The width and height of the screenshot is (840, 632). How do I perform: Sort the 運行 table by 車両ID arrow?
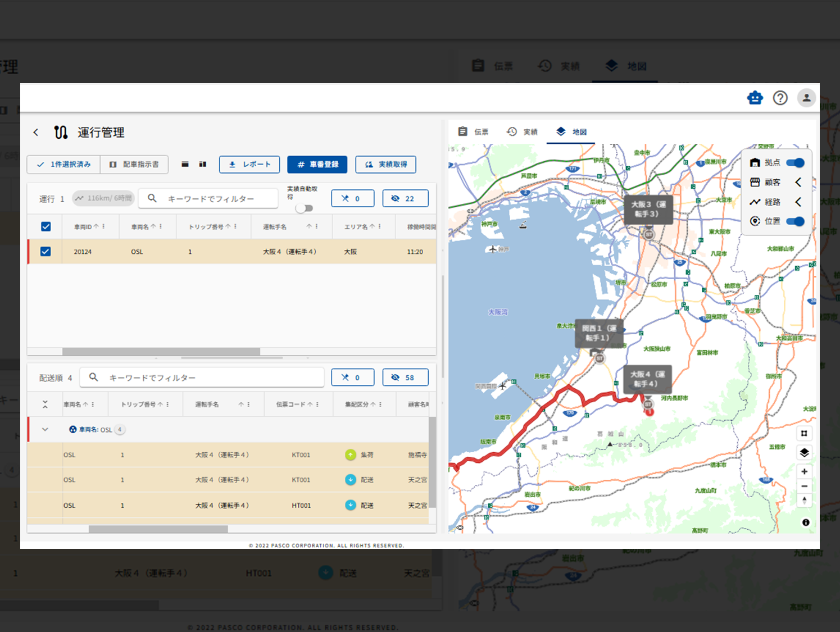tap(96, 226)
